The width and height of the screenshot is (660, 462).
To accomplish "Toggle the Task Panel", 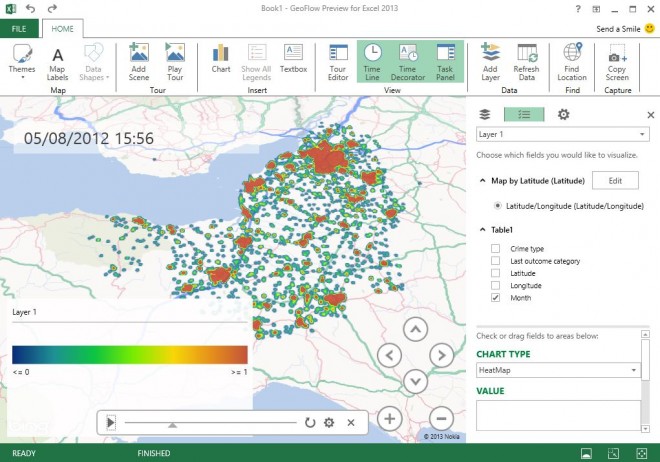I will coord(445,62).
